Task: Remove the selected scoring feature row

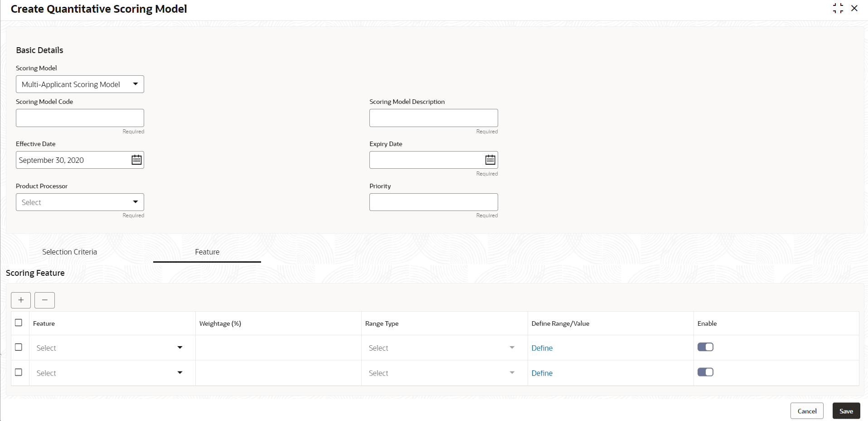Action: point(44,300)
